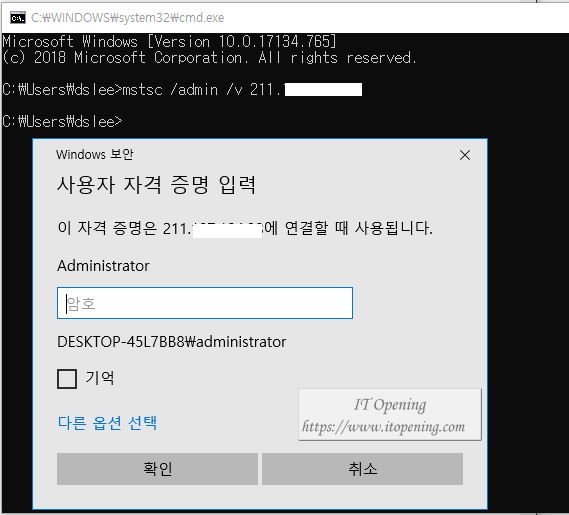This screenshot has width=569, height=515.
Task: Focus the 암호 password input field
Action: tap(205, 303)
